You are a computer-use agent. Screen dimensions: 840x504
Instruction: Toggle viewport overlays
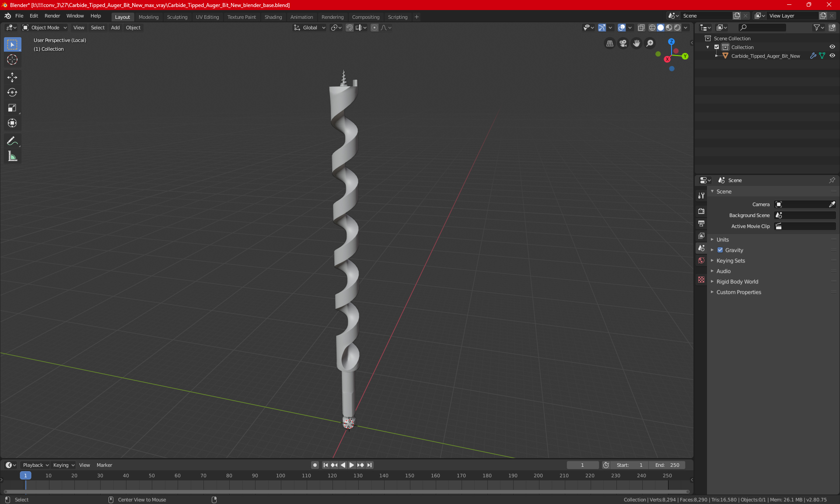[x=622, y=28]
